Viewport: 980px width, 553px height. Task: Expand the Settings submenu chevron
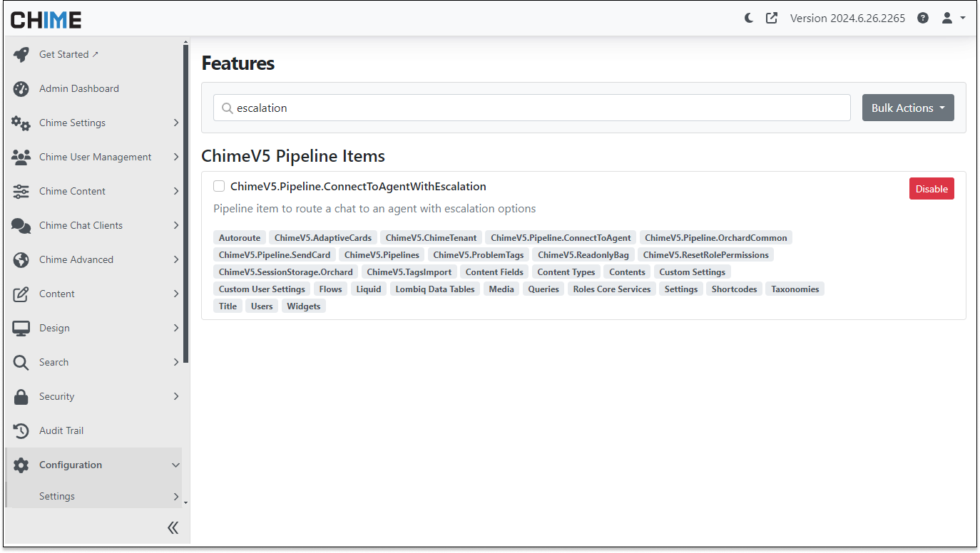click(x=176, y=496)
